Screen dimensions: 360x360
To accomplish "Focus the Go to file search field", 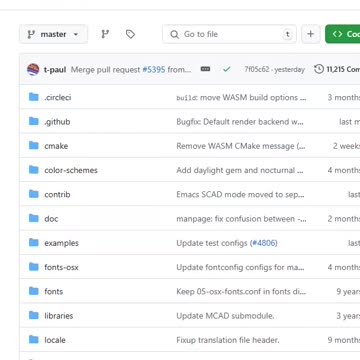I will (x=229, y=34).
